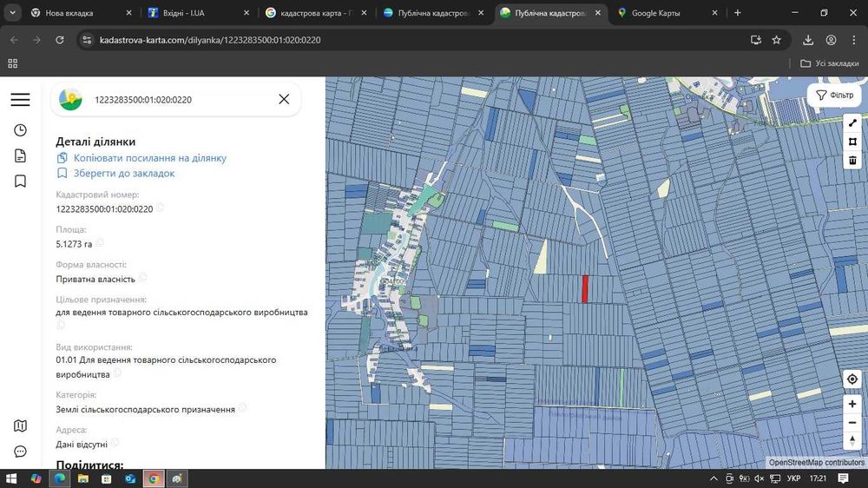Center map on my location
The height and width of the screenshot is (488, 868).
coord(852,379)
